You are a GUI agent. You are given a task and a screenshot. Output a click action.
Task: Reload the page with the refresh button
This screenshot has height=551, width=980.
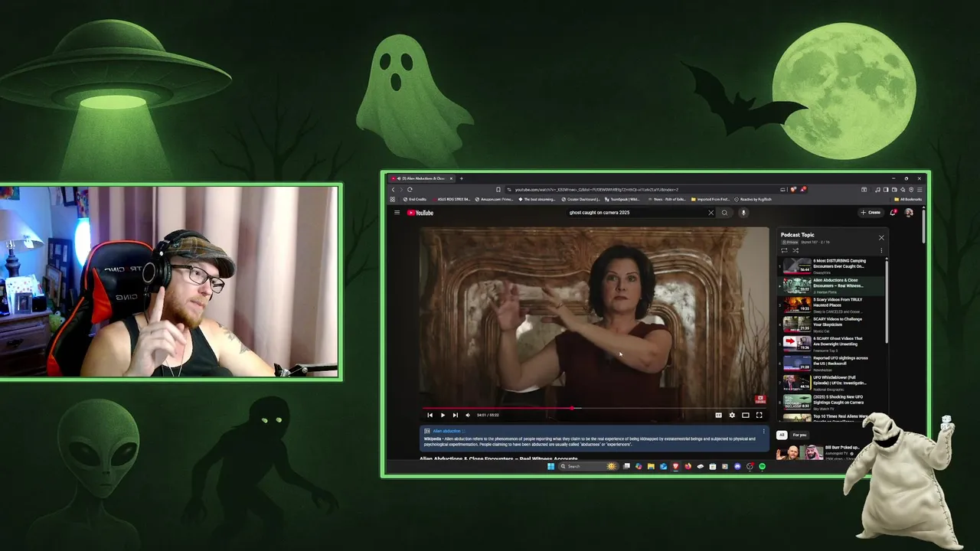pos(410,190)
